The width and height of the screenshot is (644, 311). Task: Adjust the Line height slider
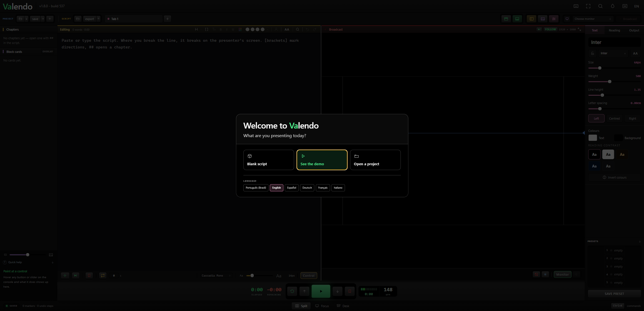tap(614, 95)
